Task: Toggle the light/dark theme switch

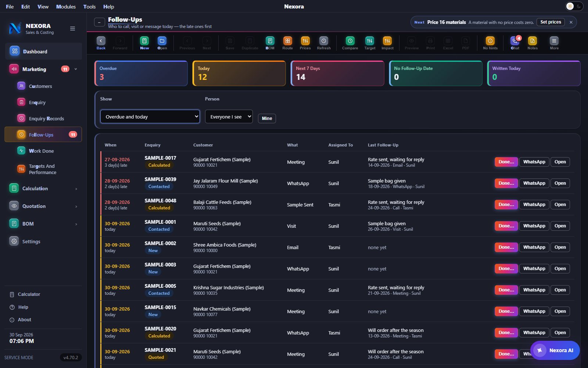Action: coord(574,6)
